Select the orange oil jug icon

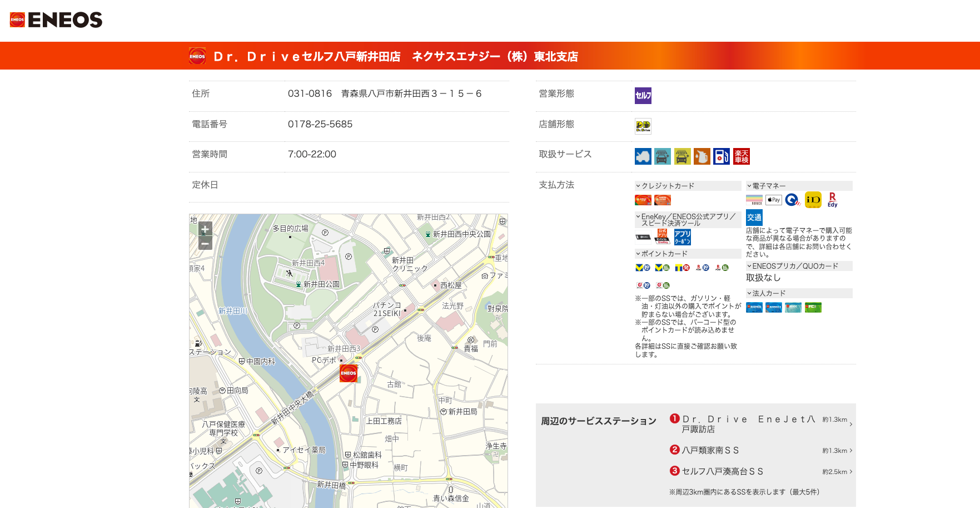[702, 156]
